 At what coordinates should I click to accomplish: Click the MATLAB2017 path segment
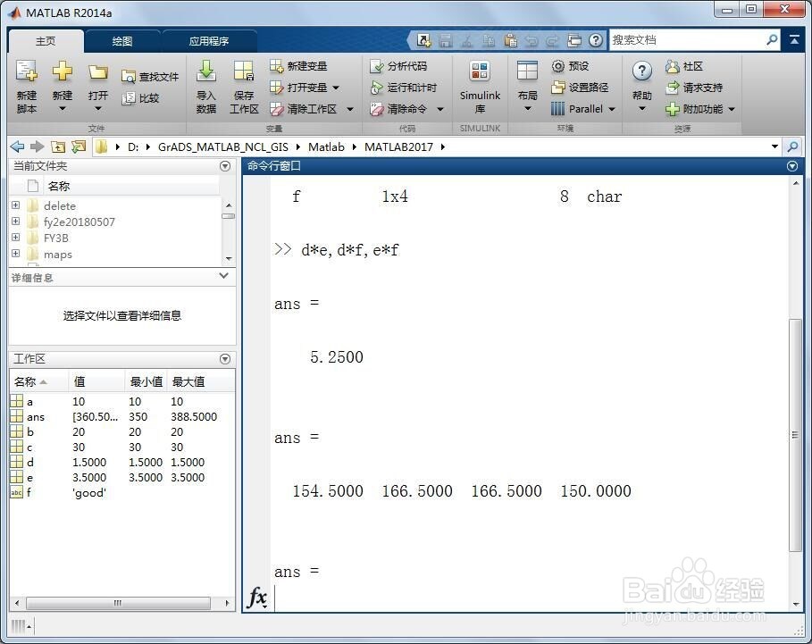tap(398, 147)
